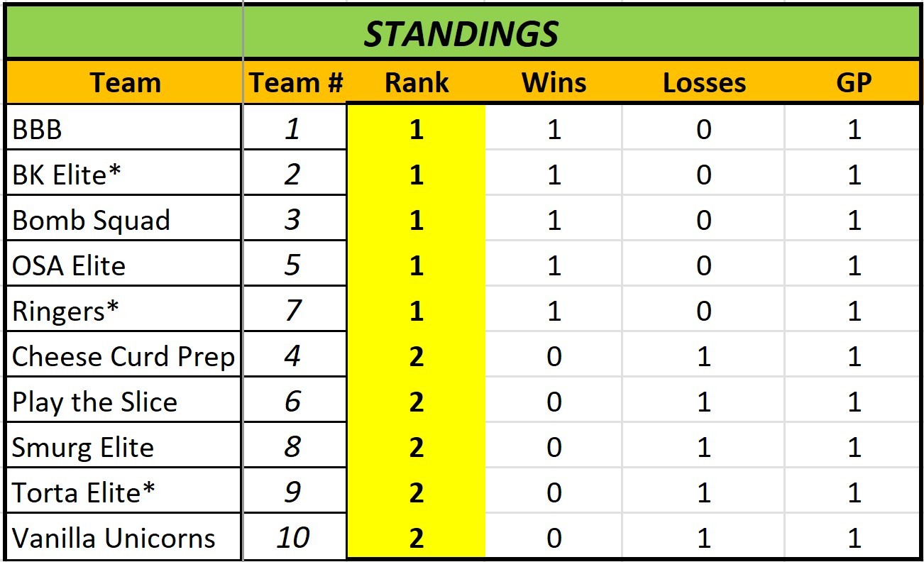The height and width of the screenshot is (562, 924).
Task: Select team number 10 cell
Action: [x=293, y=538]
